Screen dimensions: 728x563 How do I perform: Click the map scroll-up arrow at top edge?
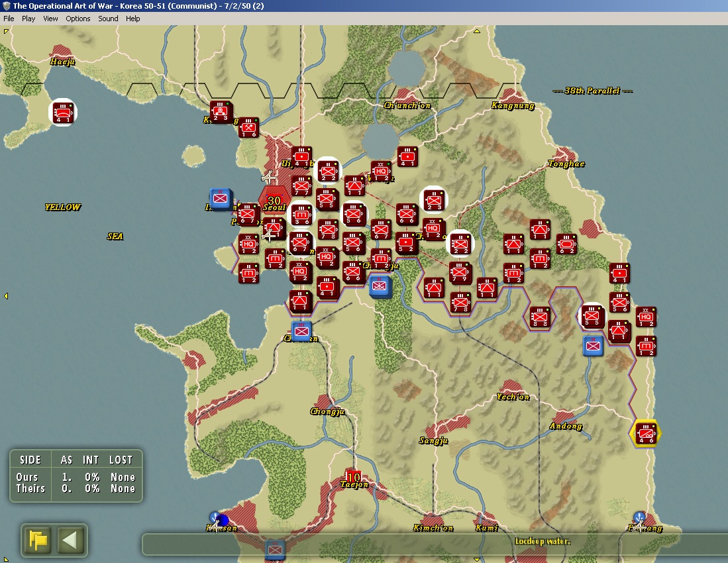point(477,31)
